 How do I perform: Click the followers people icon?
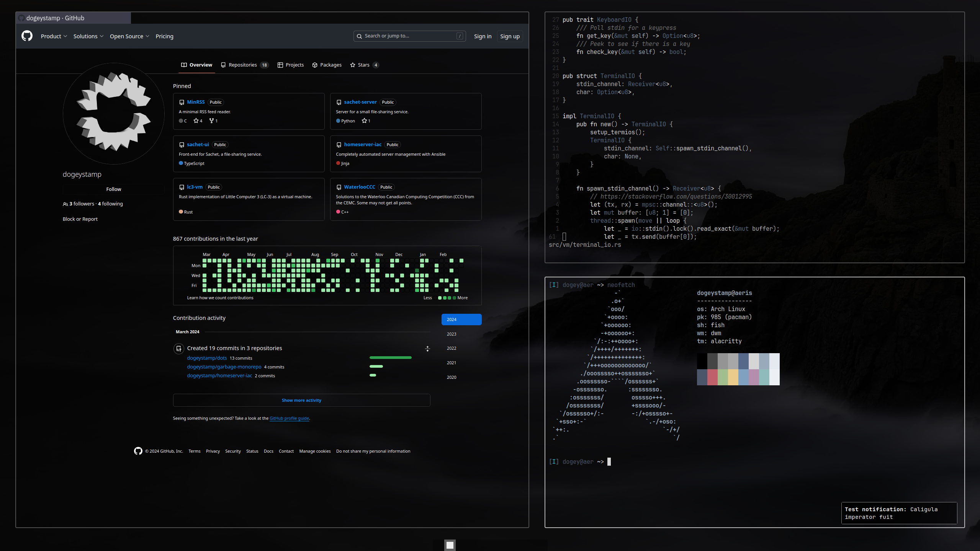(65, 204)
